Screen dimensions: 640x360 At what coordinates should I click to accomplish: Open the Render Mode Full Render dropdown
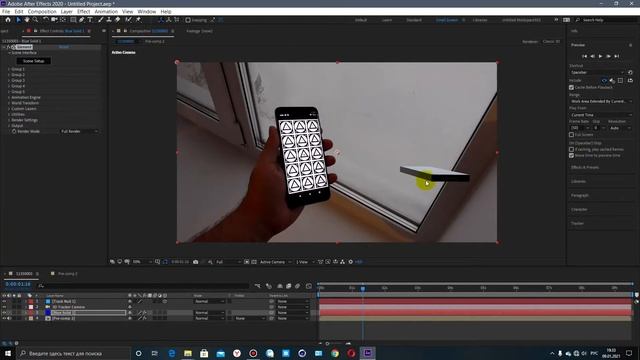79,131
